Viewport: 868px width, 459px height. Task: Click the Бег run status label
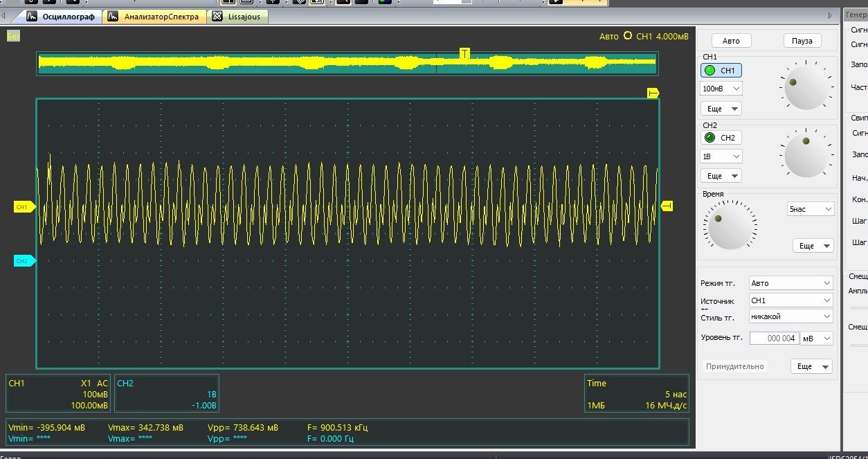13,36
